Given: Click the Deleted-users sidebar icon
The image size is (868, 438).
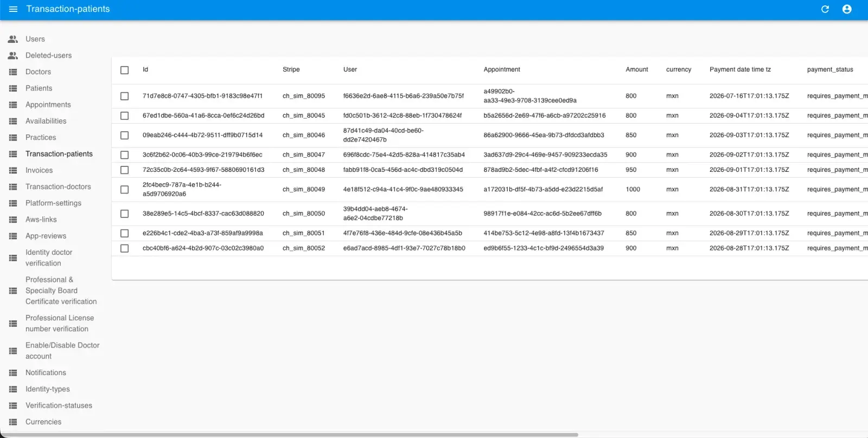Looking at the screenshot, I should click(x=13, y=55).
